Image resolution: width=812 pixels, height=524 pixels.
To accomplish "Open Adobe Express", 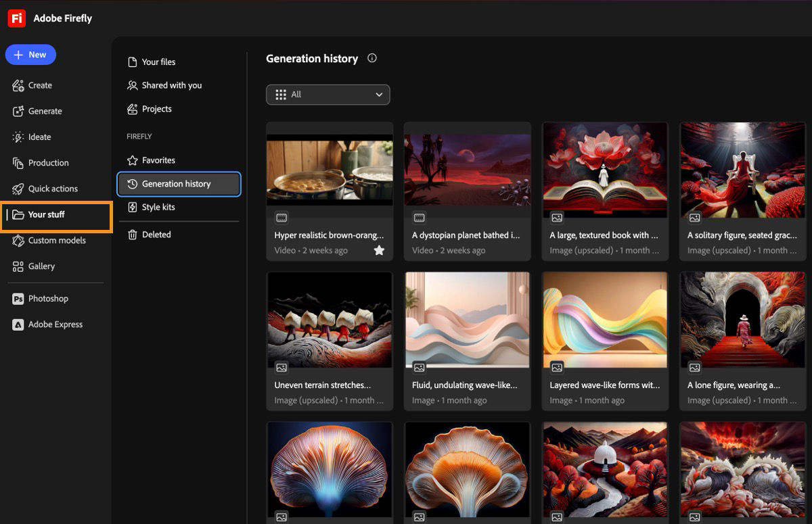I will pyautogui.click(x=54, y=324).
